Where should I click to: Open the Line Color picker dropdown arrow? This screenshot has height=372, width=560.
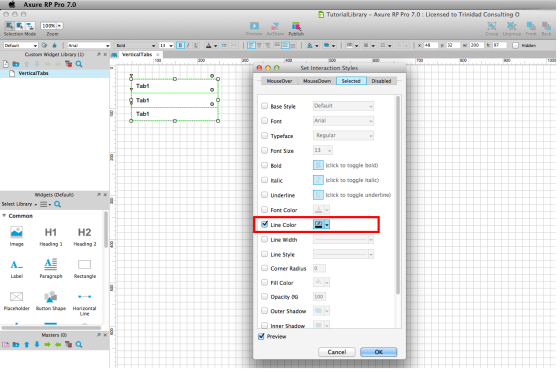click(327, 224)
